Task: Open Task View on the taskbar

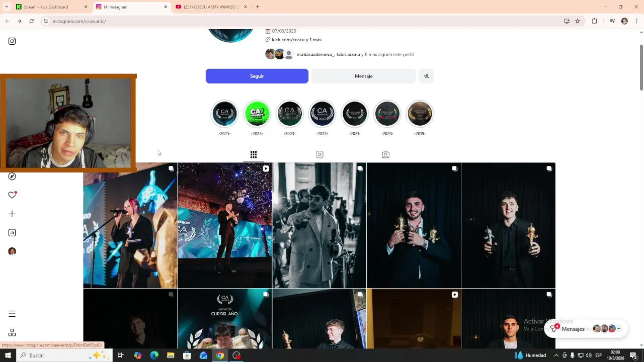Action: coord(121,355)
